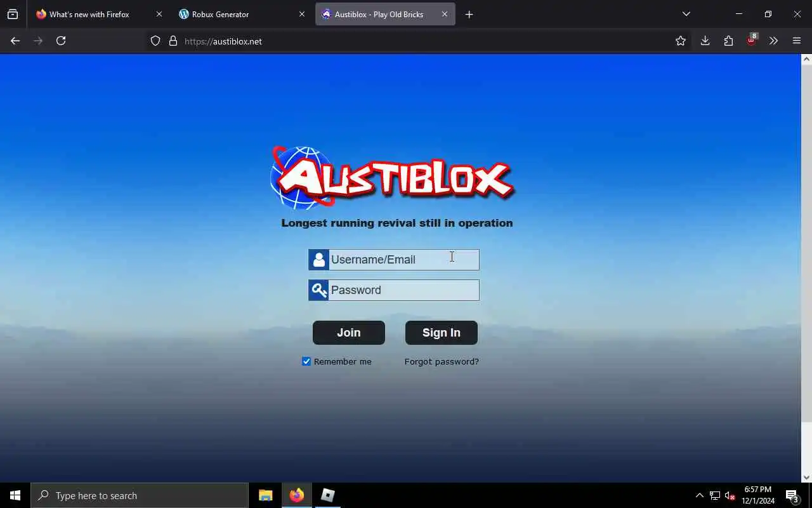
Task: Bookmark this page with the star icon
Action: point(681,41)
